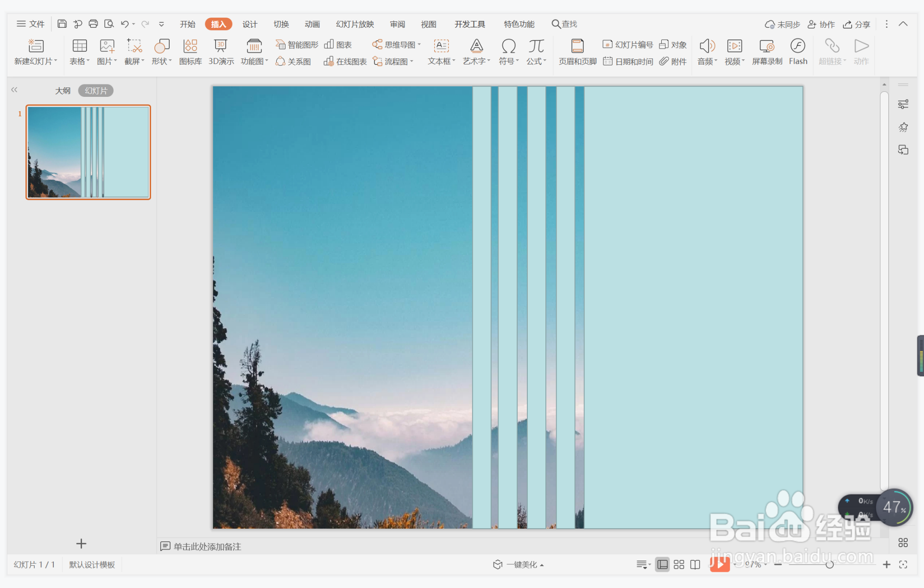Click the One-click Beautify (一键美化) button
This screenshot has width=924, height=588.
pyautogui.click(x=519, y=564)
